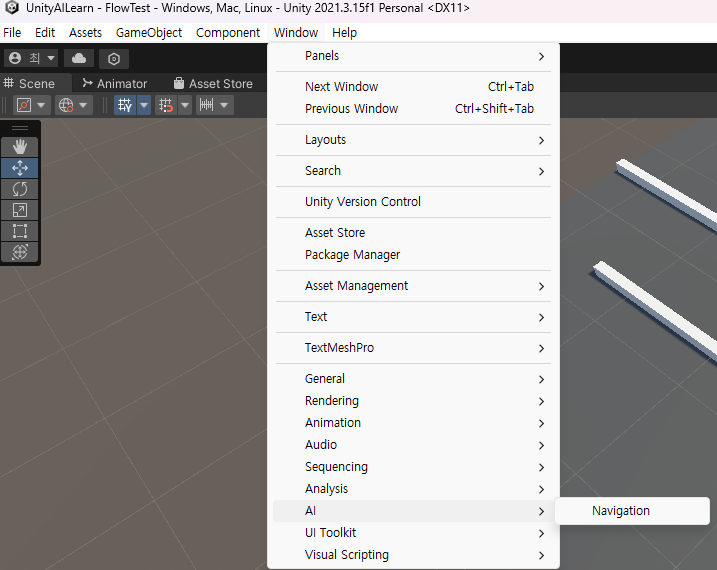717x570 pixels.
Task: Expand the Search submenu
Action: click(x=413, y=171)
